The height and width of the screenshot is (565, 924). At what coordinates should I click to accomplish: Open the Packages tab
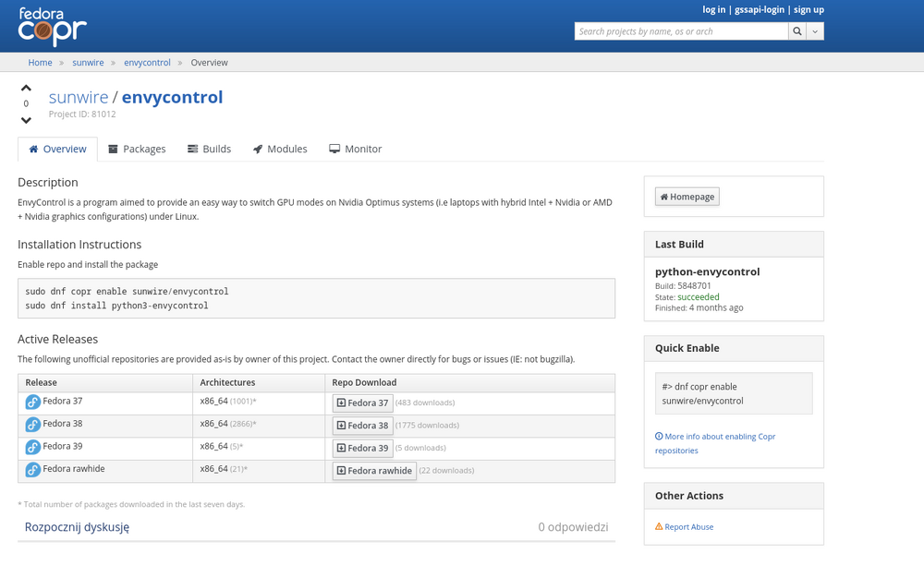[x=137, y=149]
